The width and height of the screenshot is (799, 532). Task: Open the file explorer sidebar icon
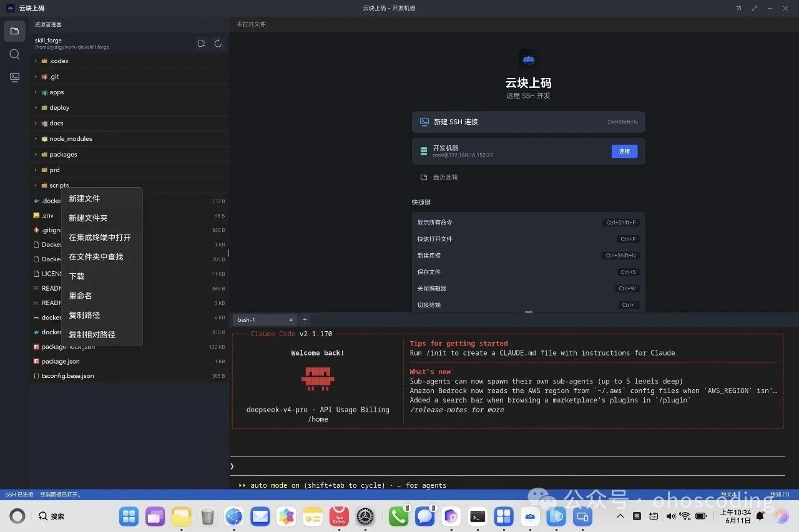[14, 31]
